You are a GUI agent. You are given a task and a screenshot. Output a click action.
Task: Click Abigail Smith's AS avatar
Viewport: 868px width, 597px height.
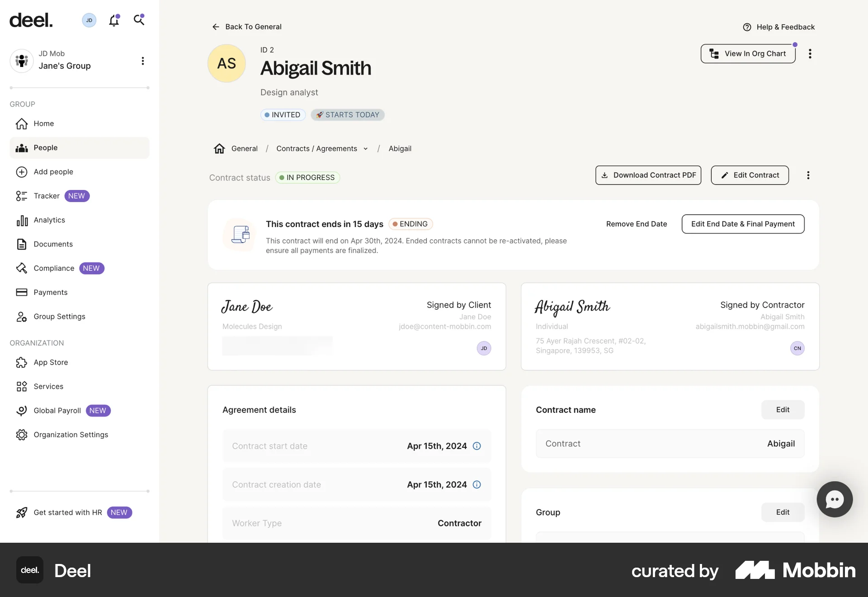(226, 63)
